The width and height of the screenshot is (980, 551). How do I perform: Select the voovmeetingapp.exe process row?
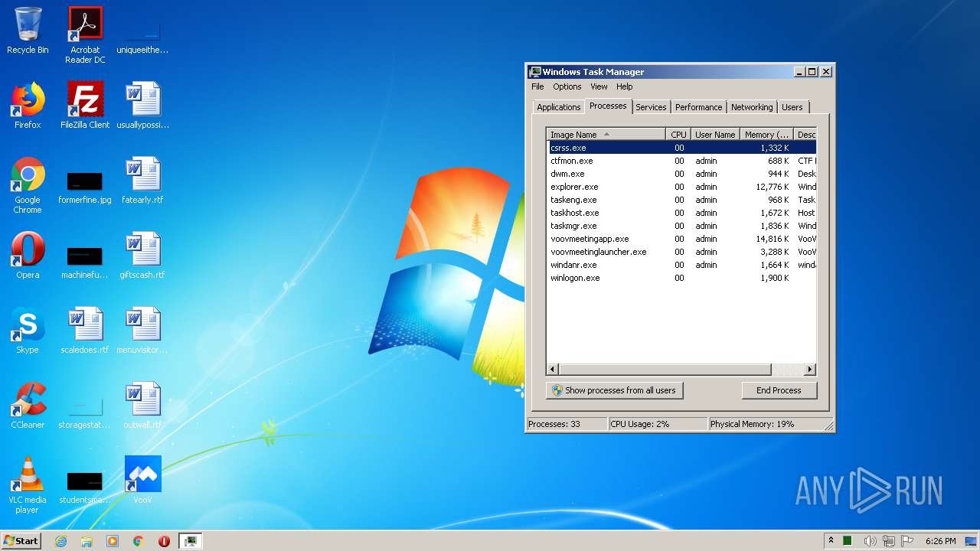(682, 239)
